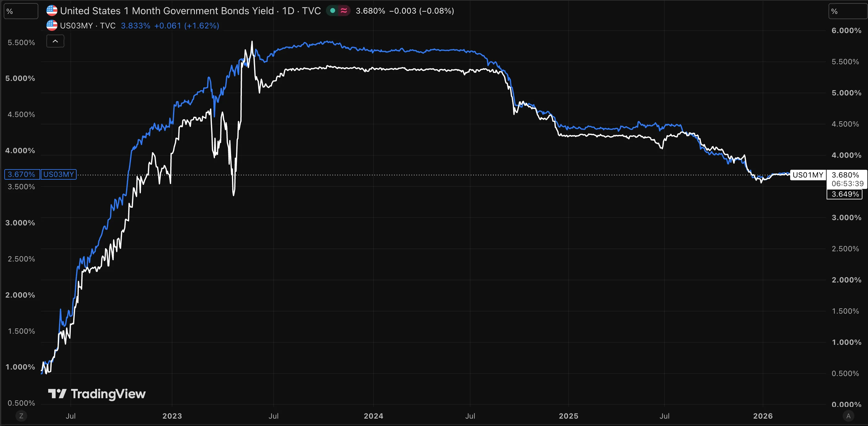The width and height of the screenshot is (868, 426).
Task: Click the 3.649% price label
Action: (845, 194)
